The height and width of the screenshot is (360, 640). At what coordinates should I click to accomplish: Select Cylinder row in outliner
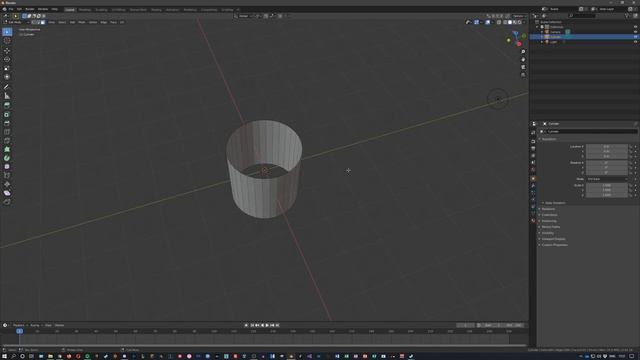pyautogui.click(x=584, y=37)
